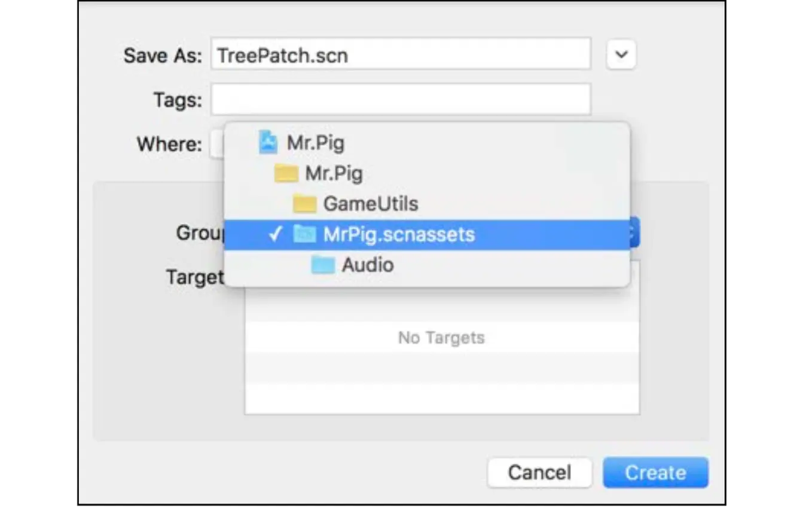The height and width of the screenshot is (508, 812).
Task: Click the GameUtils folder icon
Action: click(305, 204)
